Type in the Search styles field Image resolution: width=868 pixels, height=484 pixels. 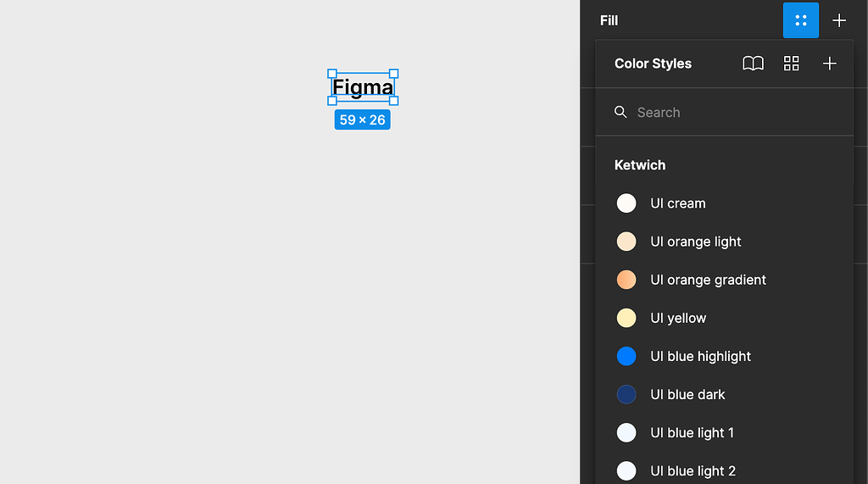tap(729, 112)
